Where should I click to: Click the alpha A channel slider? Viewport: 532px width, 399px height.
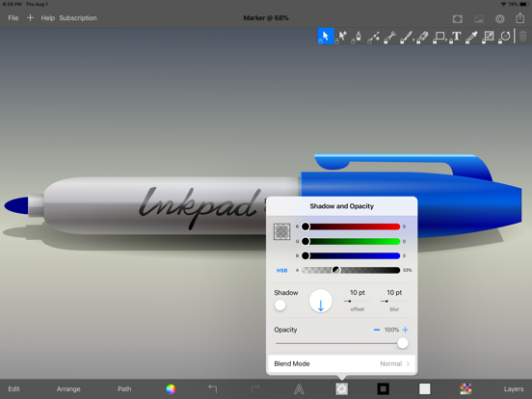[351, 270]
